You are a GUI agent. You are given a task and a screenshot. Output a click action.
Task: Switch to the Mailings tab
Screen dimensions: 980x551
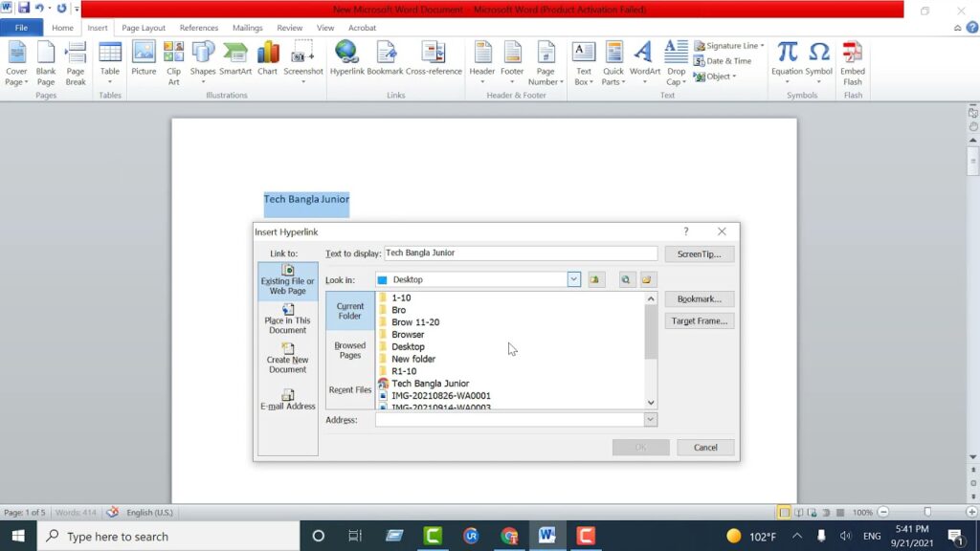tap(248, 28)
